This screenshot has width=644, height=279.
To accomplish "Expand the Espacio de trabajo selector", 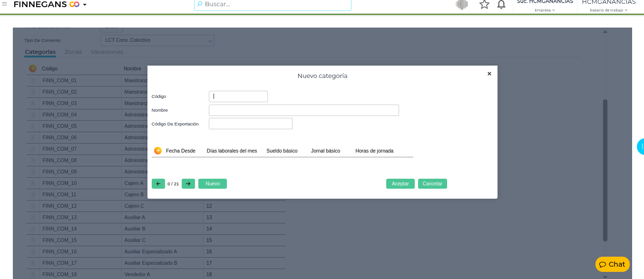I will tap(608, 10).
